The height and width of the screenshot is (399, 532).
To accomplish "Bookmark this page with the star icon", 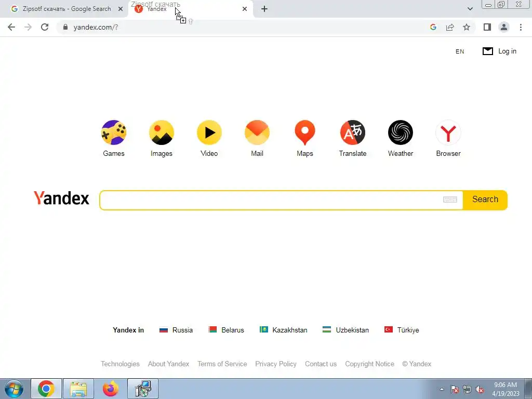I will click(467, 27).
